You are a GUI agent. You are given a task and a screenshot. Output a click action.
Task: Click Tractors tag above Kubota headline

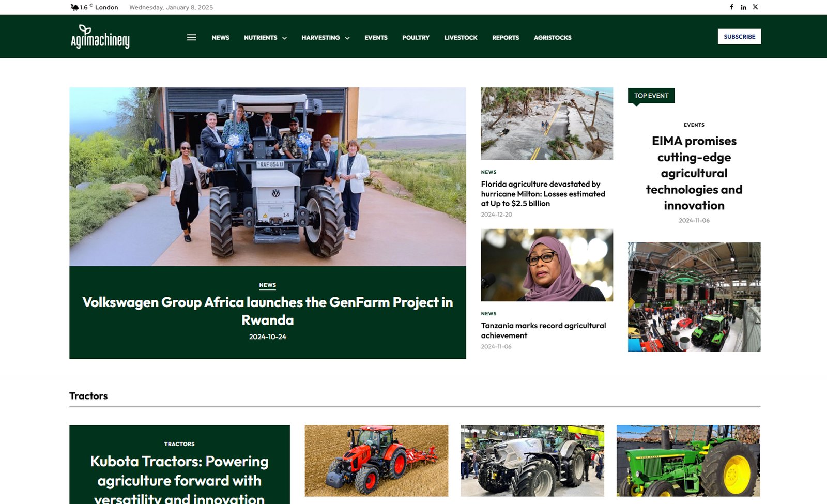pyautogui.click(x=179, y=444)
